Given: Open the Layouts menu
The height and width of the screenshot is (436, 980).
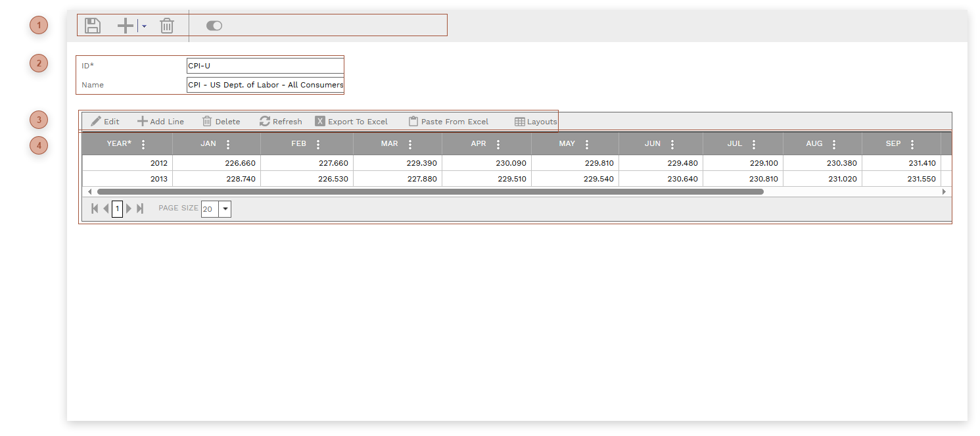Looking at the screenshot, I should click(x=536, y=122).
